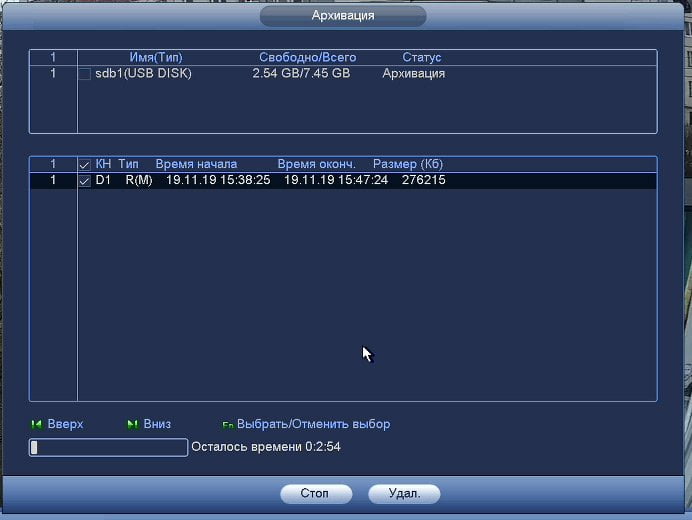Click the КН column header
This screenshot has height=520, width=692.
coord(103,164)
